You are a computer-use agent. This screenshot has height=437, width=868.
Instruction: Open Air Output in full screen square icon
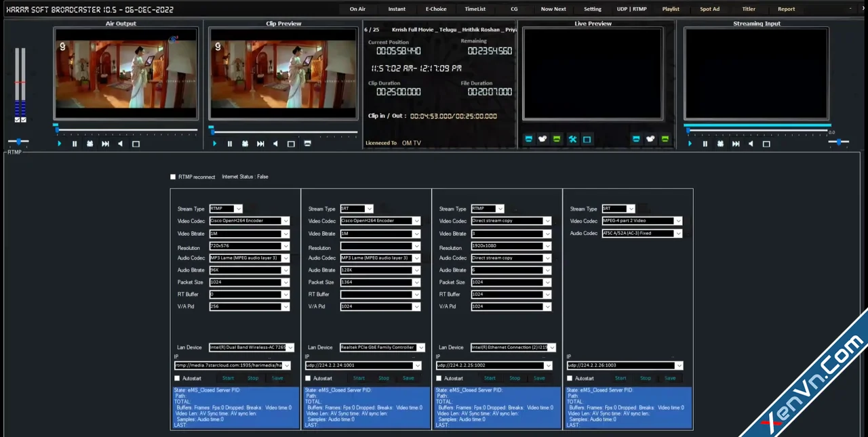coord(136,144)
